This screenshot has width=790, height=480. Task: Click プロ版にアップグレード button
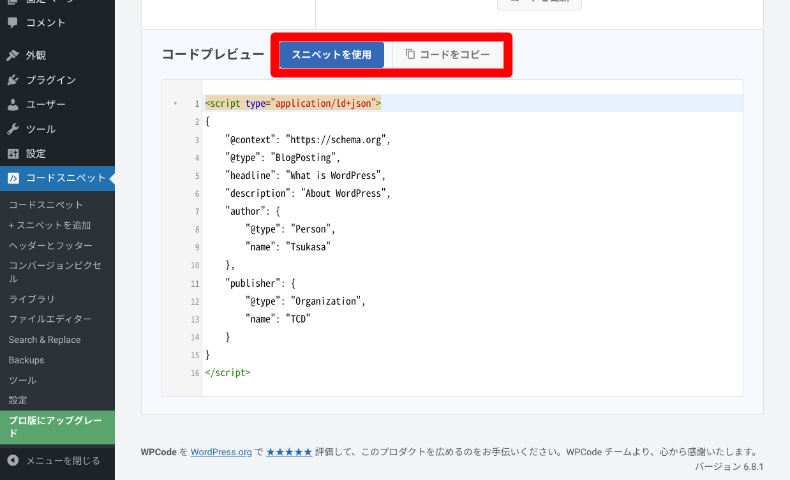pos(57,427)
